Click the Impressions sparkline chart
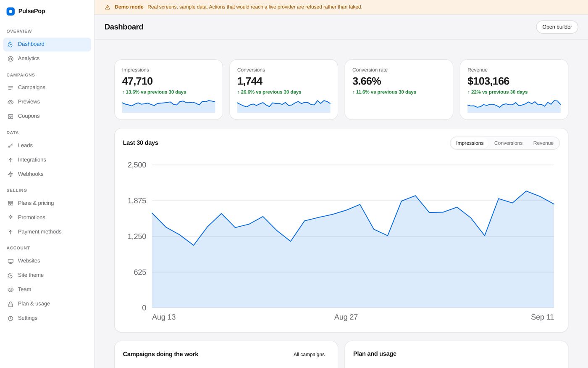 click(168, 106)
